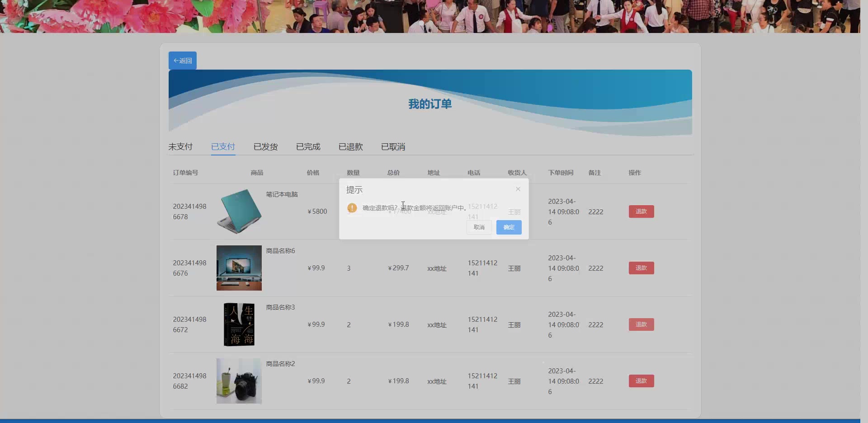Request refund for the 商品名称2 order
Screen dimensions: 868x423
tap(641, 381)
